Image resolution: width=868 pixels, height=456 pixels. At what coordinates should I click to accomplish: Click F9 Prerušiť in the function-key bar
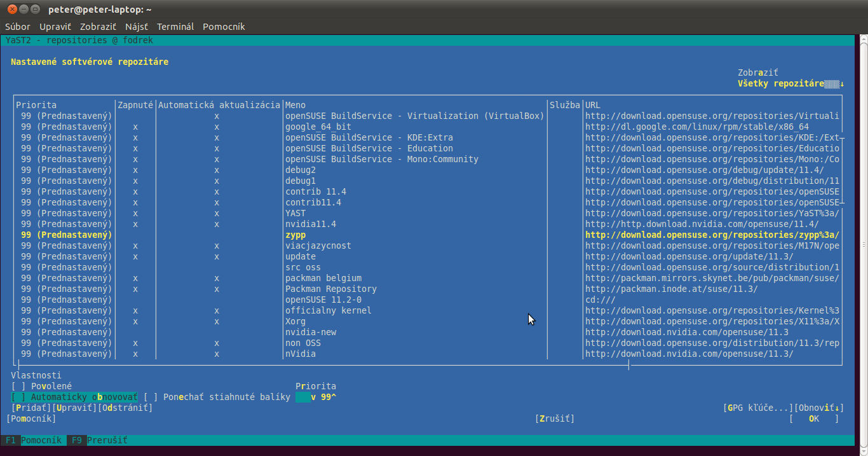click(x=97, y=440)
